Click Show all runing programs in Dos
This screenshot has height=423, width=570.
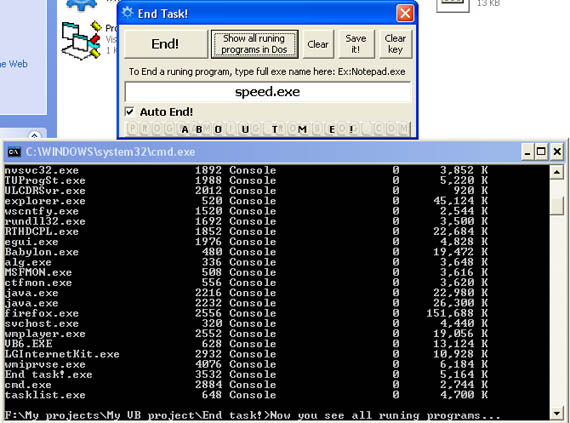(x=254, y=44)
